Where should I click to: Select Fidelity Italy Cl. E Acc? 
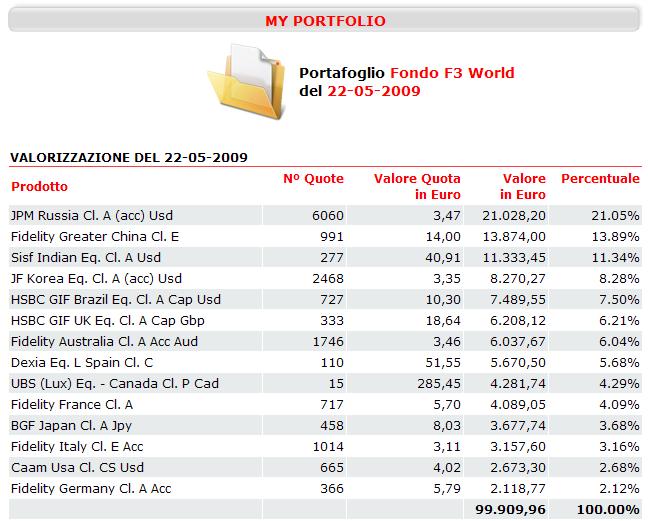click(x=77, y=447)
